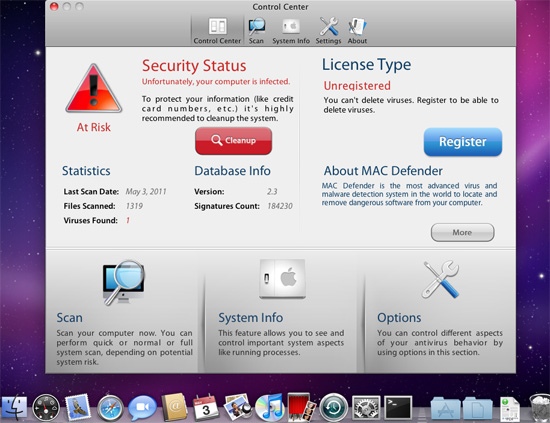Click the Files Scanned value "1319"

(134, 206)
